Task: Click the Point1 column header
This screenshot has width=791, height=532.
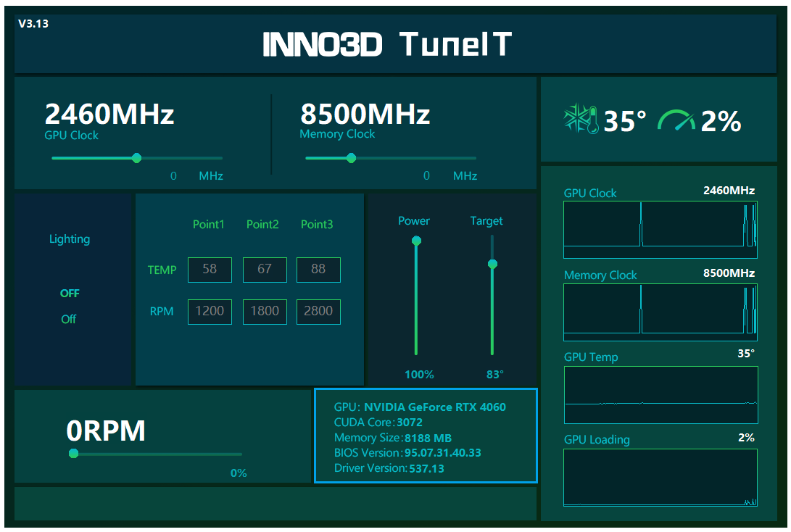Action: (x=208, y=225)
